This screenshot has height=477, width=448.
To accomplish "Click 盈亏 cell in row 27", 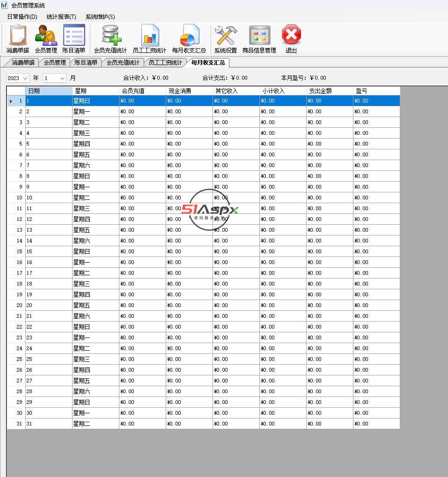I will click(376, 381).
